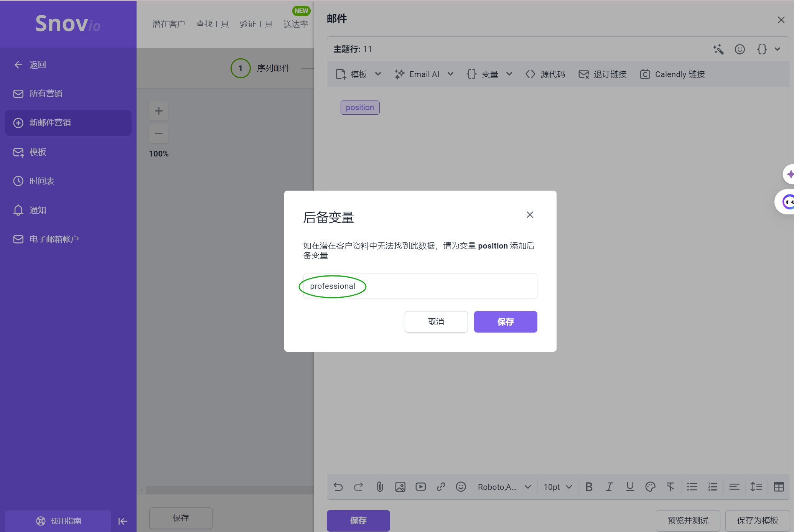The image size is (794, 532).
Task: Toggle bold formatting
Action: tap(589, 487)
